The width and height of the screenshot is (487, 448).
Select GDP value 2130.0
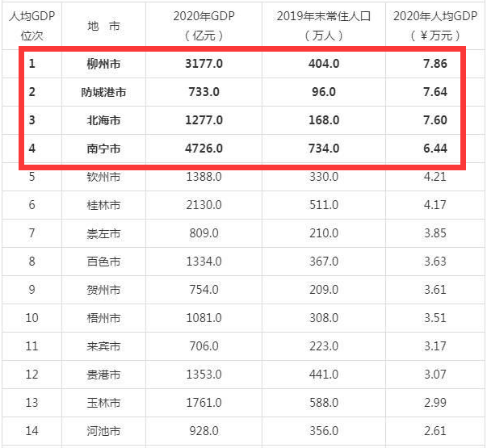click(204, 205)
